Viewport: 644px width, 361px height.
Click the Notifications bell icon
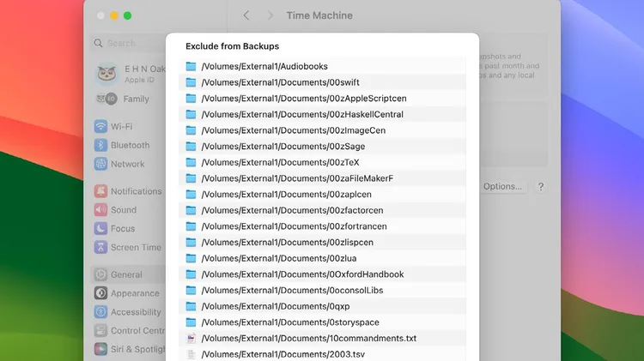(100, 191)
